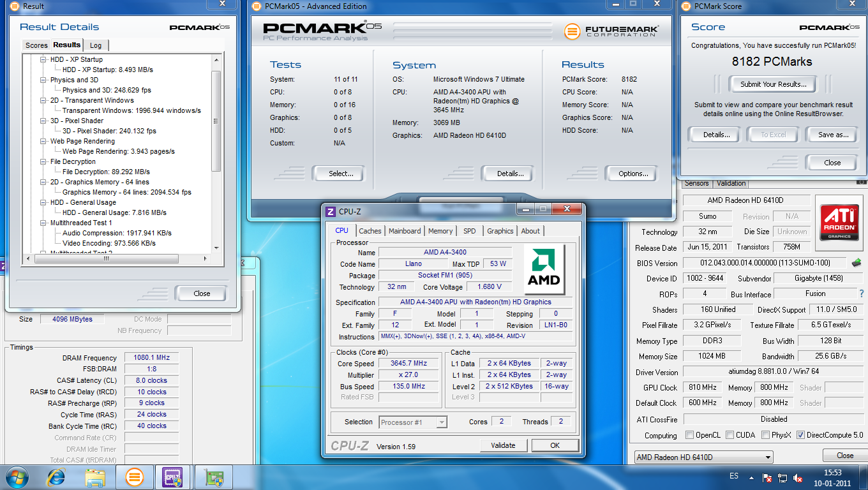Open the Validation tab in GPU-Z

pos(731,183)
